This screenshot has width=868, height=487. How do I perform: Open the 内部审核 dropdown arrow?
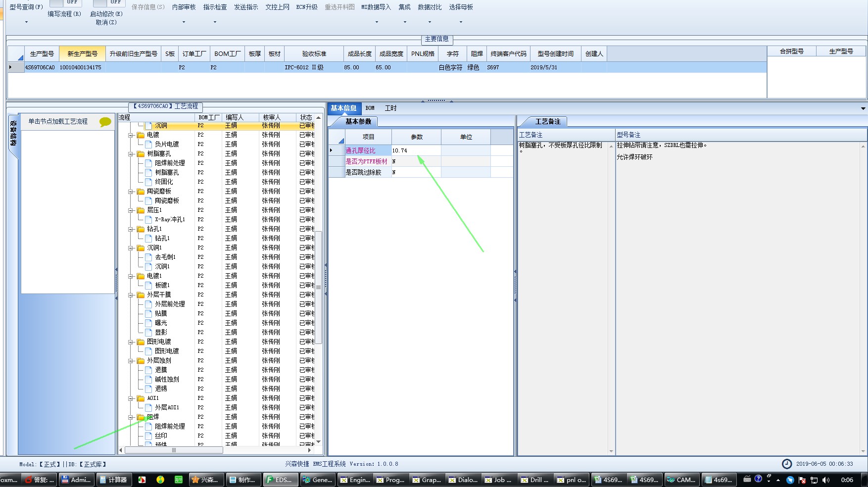pos(184,22)
